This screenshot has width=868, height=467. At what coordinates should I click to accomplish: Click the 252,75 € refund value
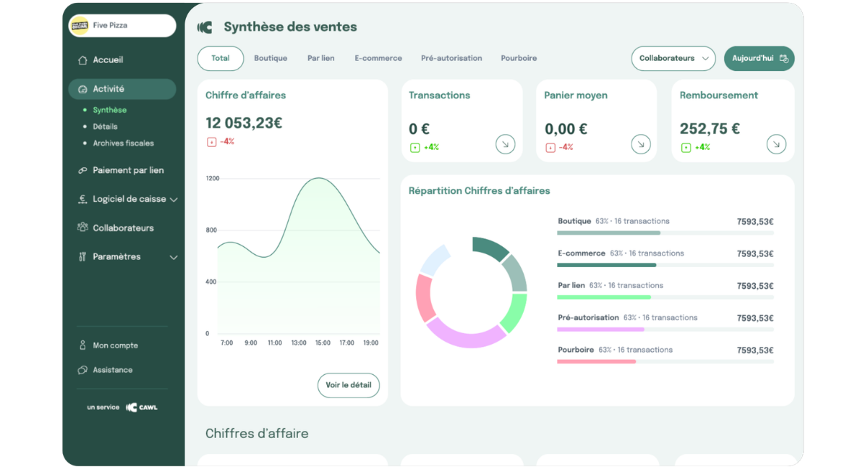(710, 129)
